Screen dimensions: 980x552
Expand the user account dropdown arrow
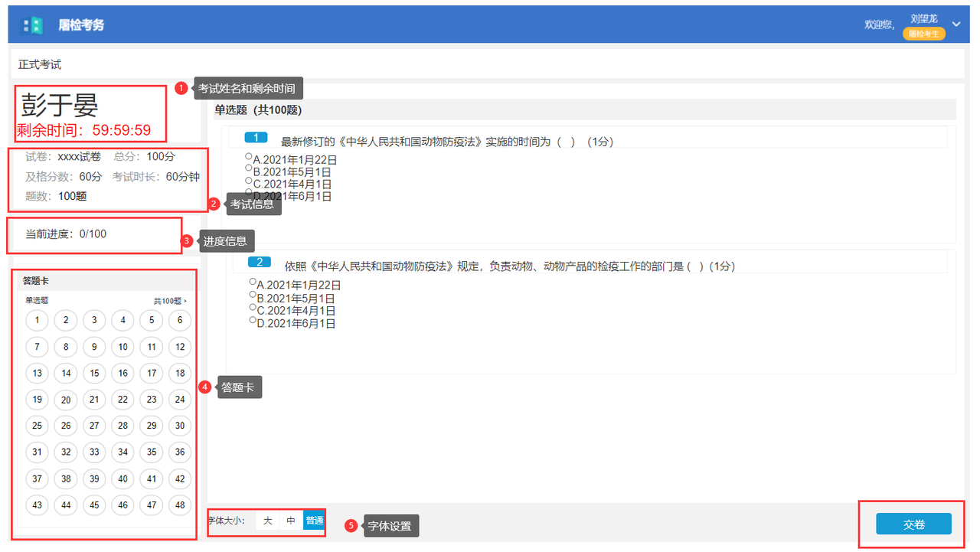coord(955,24)
